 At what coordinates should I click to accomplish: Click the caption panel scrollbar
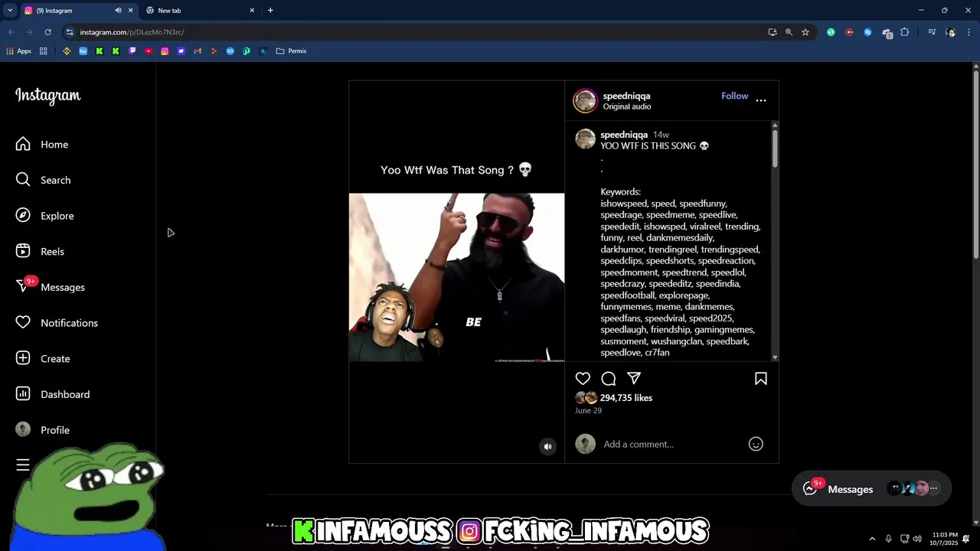[775, 148]
